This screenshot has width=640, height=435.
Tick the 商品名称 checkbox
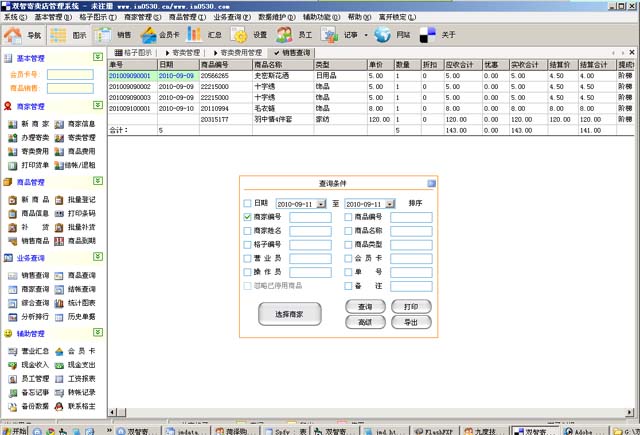pyautogui.click(x=348, y=231)
